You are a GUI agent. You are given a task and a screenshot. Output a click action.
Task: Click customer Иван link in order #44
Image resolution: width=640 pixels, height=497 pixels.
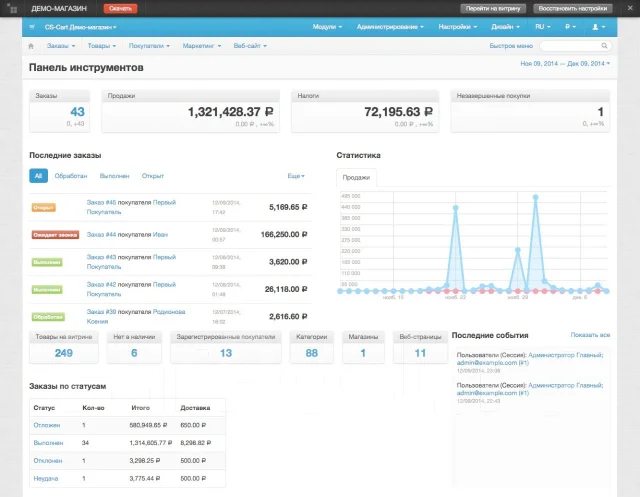(x=160, y=235)
